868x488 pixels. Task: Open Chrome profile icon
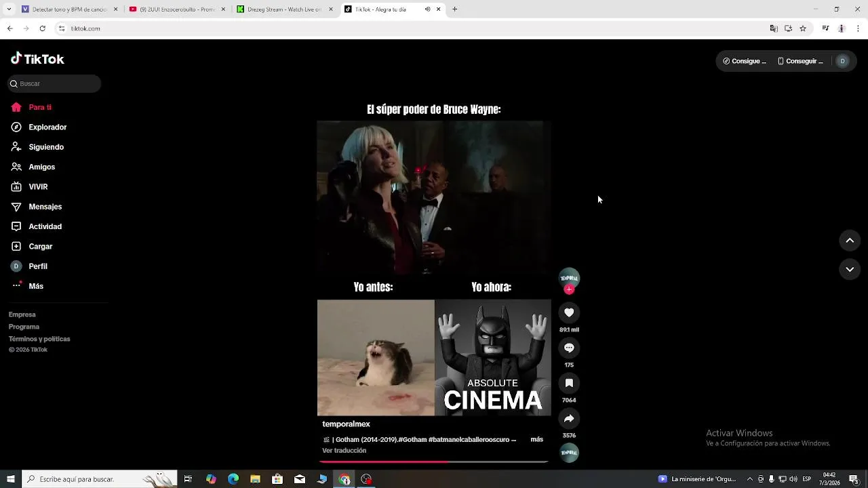[x=842, y=28]
